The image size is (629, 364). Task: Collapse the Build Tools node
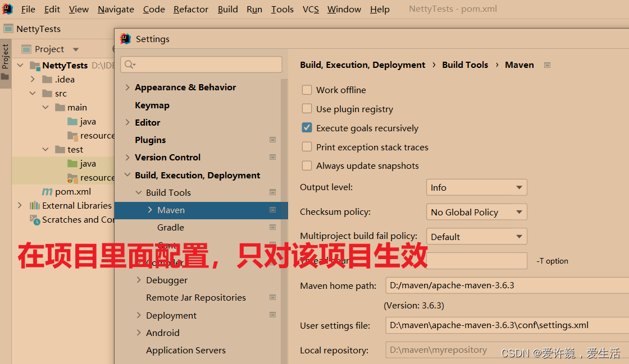pyautogui.click(x=139, y=192)
